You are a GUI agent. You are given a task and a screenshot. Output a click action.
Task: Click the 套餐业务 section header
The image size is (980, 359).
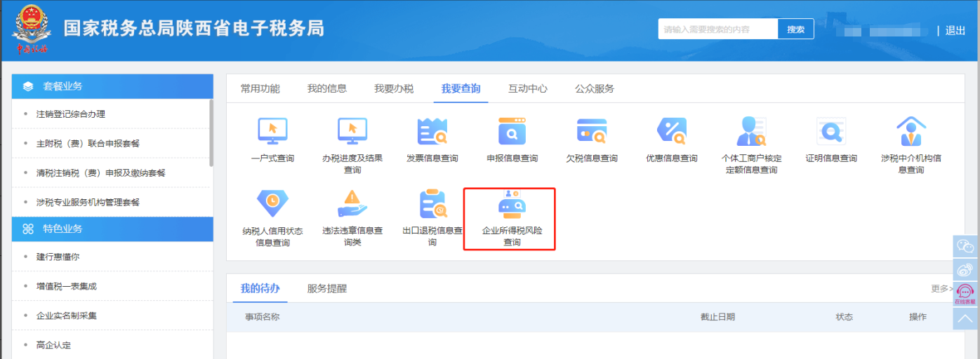click(112, 86)
